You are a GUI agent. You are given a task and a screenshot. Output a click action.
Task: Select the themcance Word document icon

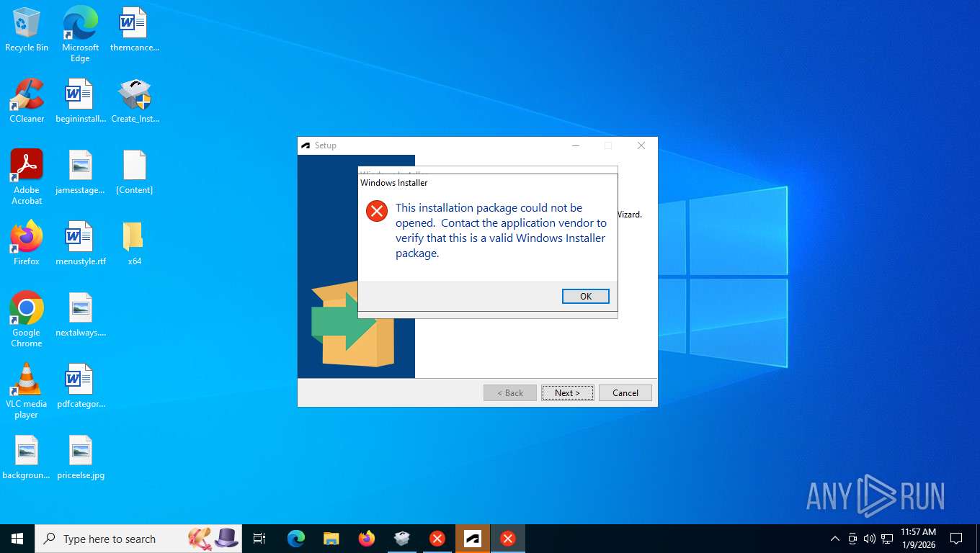pyautogui.click(x=134, y=30)
